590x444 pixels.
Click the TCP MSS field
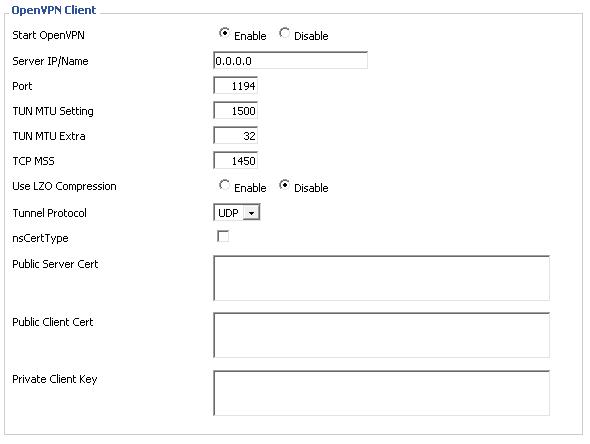(235, 161)
